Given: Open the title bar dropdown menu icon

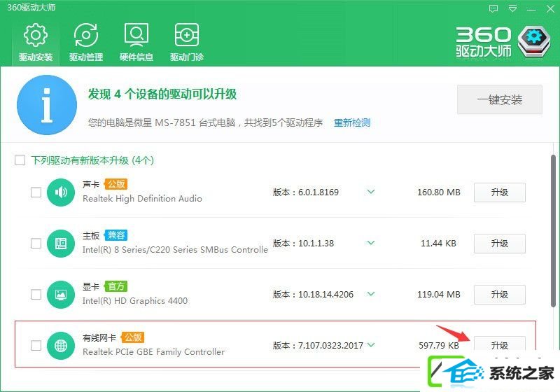Looking at the screenshot, I should coord(512,9).
